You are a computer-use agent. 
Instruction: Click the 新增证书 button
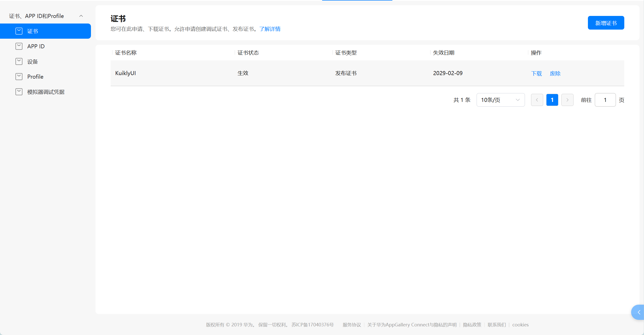pos(606,23)
